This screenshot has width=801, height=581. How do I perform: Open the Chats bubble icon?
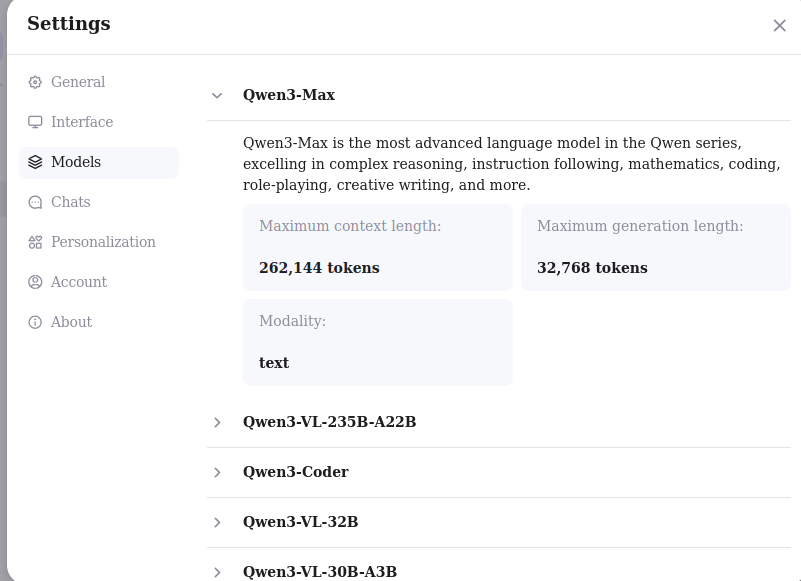[x=35, y=202]
